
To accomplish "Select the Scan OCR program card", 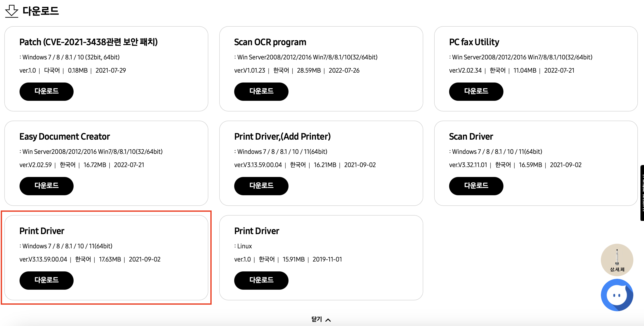I will point(270,42).
